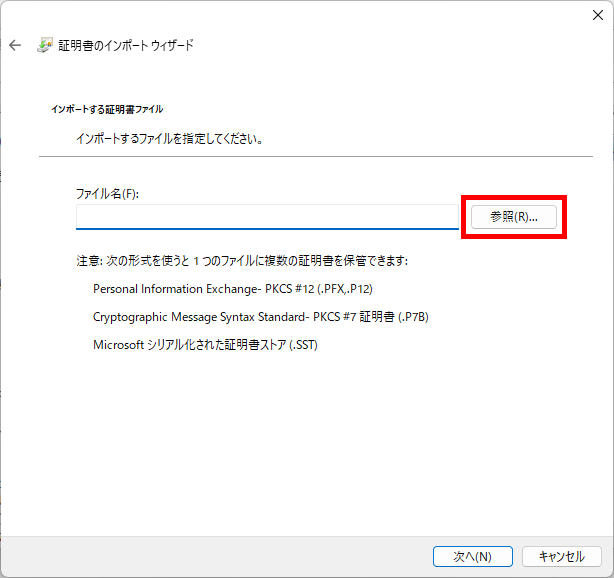Image resolution: width=614 pixels, height=578 pixels.
Task: Click the Microsoft シリアル化された証明書ストア line
Action: click(205, 345)
